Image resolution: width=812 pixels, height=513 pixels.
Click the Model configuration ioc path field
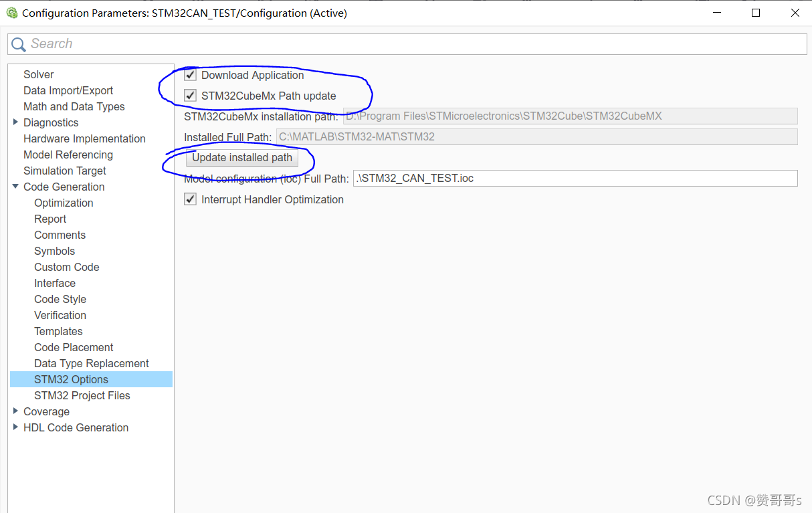[575, 178]
